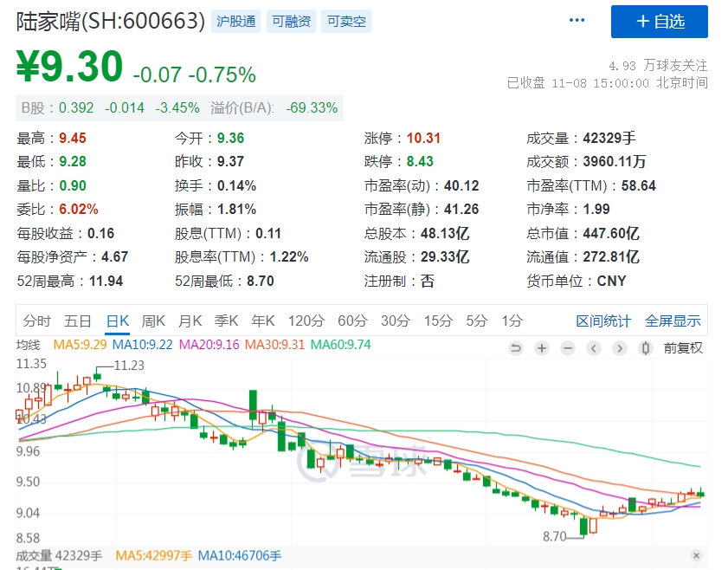Click the 沪股通 tag
This screenshot has width=728, height=570.
tap(237, 22)
